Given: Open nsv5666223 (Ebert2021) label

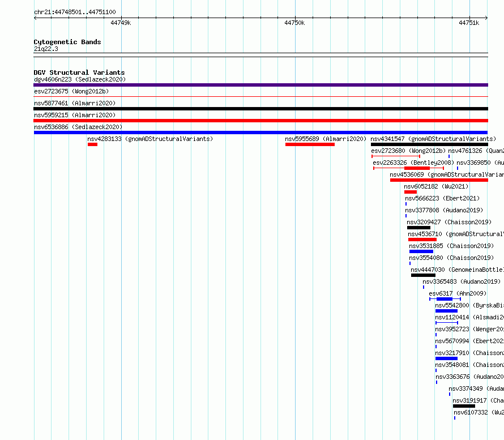Looking at the screenshot, I should pos(442,198).
